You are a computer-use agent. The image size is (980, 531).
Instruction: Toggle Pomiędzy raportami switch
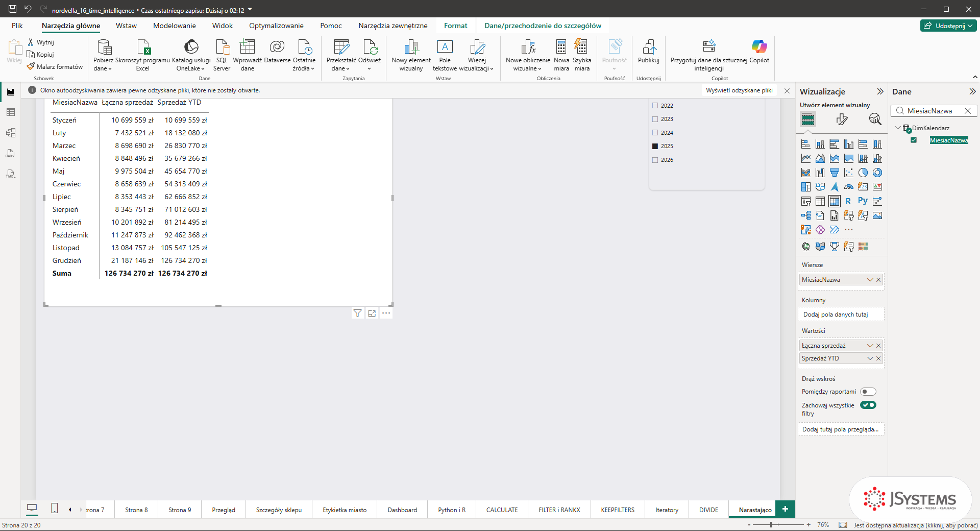pyautogui.click(x=868, y=392)
